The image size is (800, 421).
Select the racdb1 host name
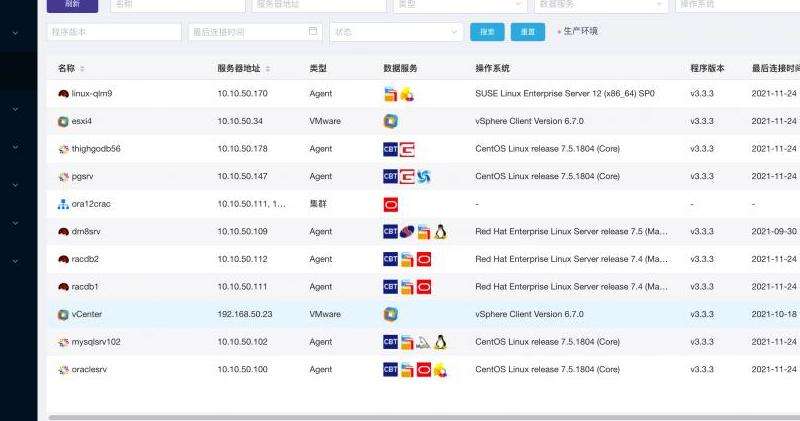click(85, 287)
